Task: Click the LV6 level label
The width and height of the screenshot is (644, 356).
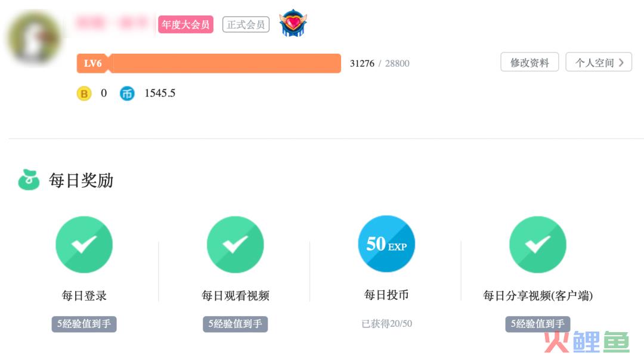Action: tap(93, 63)
